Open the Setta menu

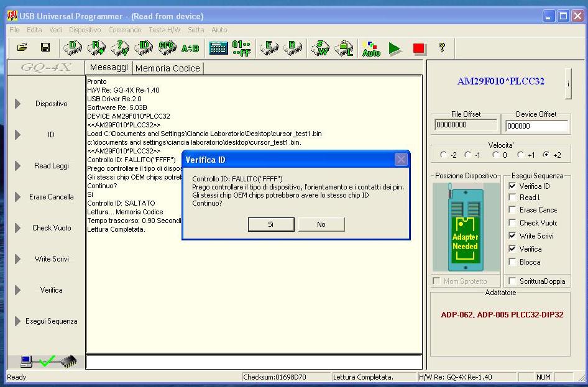pyautogui.click(x=196, y=30)
